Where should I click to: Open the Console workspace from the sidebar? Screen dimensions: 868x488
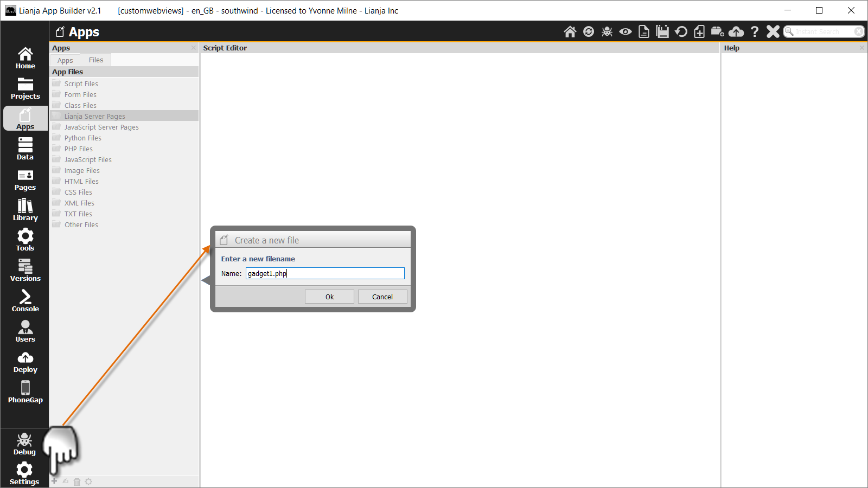coord(25,300)
